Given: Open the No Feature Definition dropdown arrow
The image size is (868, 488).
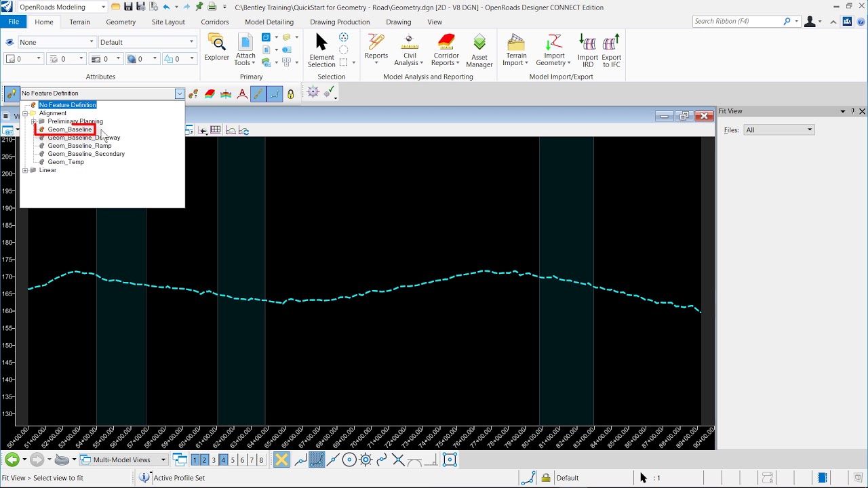Looking at the screenshot, I should point(180,94).
